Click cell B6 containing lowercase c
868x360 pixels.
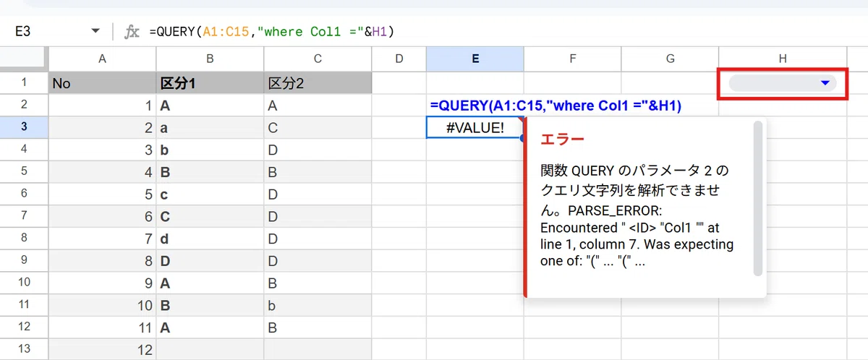(209, 194)
